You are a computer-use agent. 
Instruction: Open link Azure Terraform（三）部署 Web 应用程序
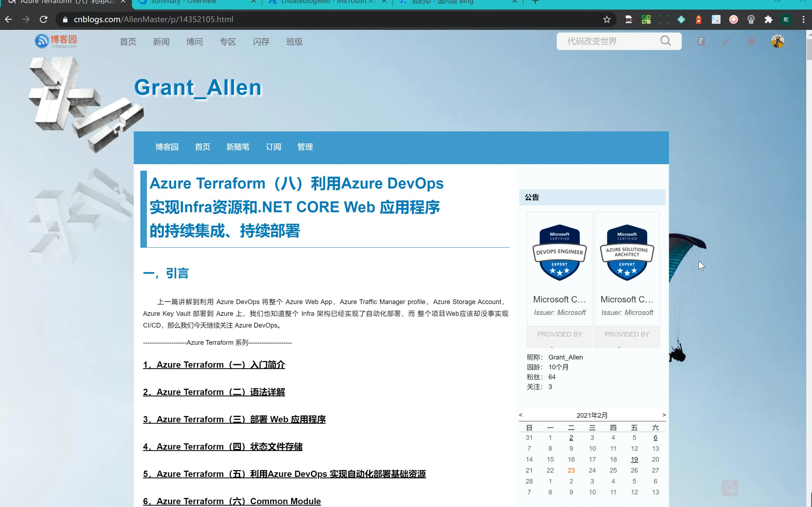pos(234,419)
